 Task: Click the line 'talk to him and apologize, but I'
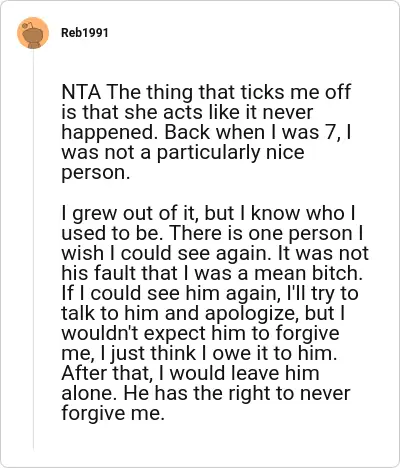click(203, 314)
